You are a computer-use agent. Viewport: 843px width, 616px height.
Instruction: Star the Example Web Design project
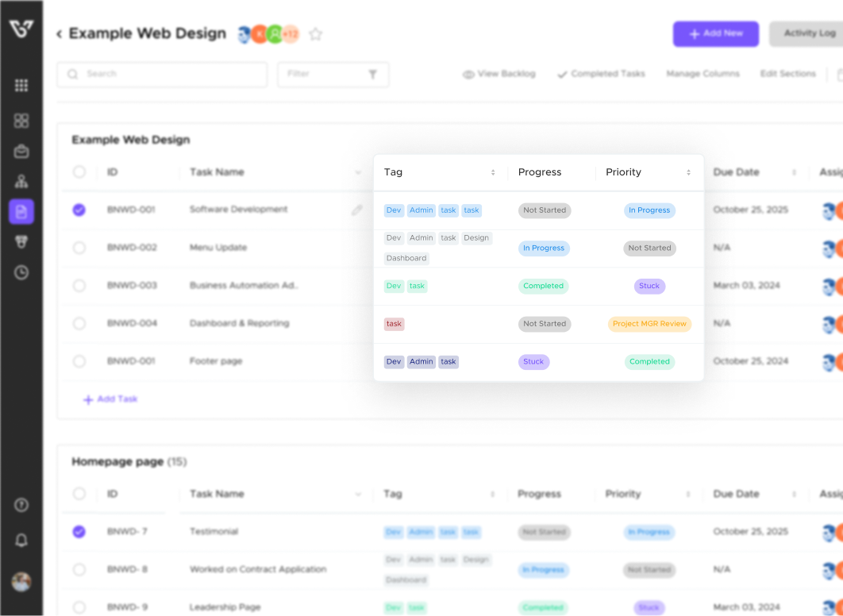[x=316, y=34]
